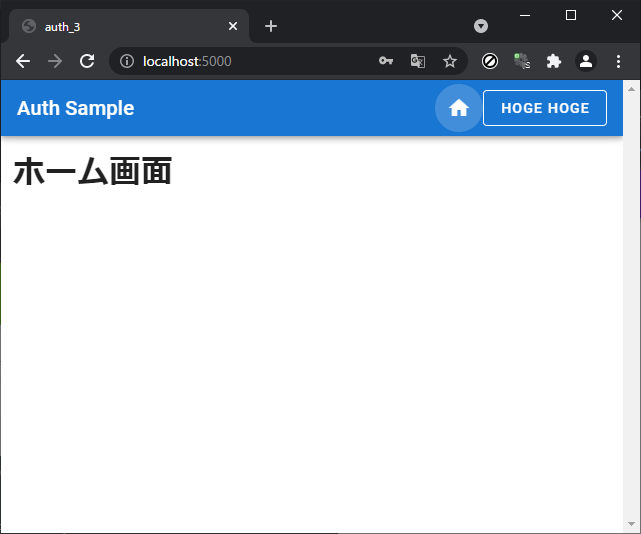Open a new tab with the plus button

point(271,26)
